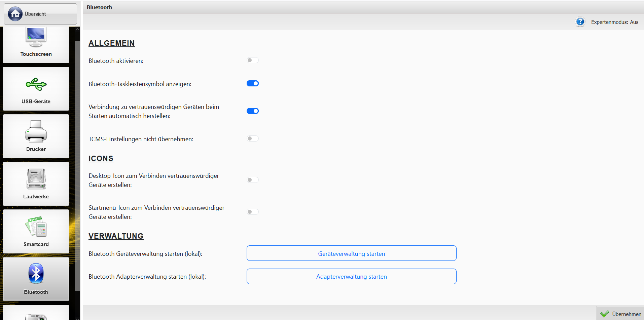Click Geräteverwaltung starten button
Image resolution: width=644 pixels, height=320 pixels.
tap(351, 253)
